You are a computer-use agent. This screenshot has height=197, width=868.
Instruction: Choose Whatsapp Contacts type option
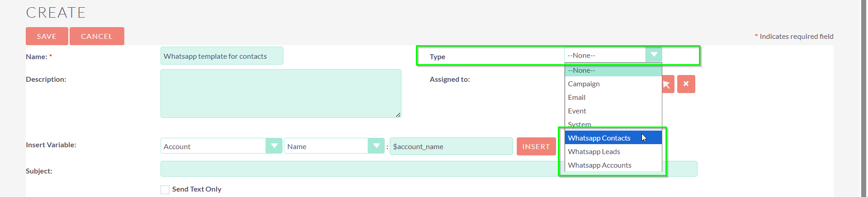coord(599,138)
